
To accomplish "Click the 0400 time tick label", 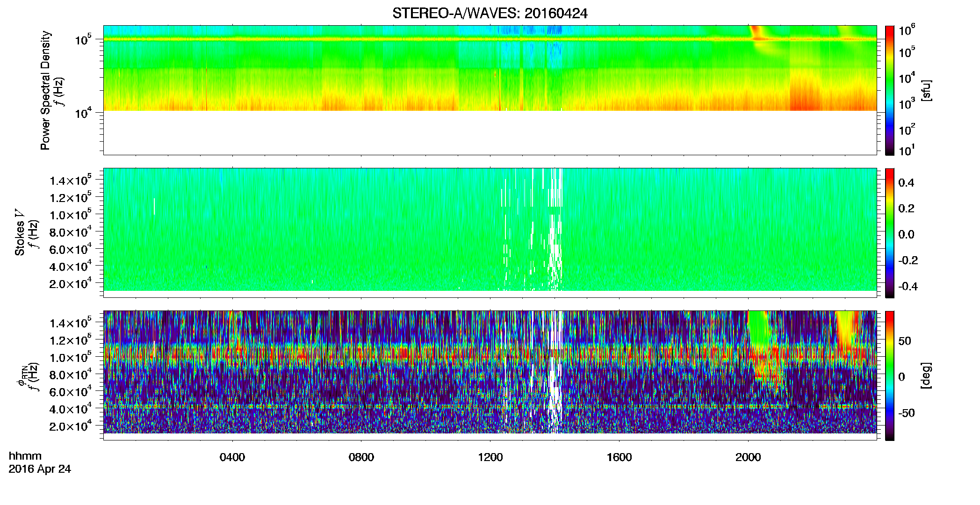I will [x=232, y=457].
